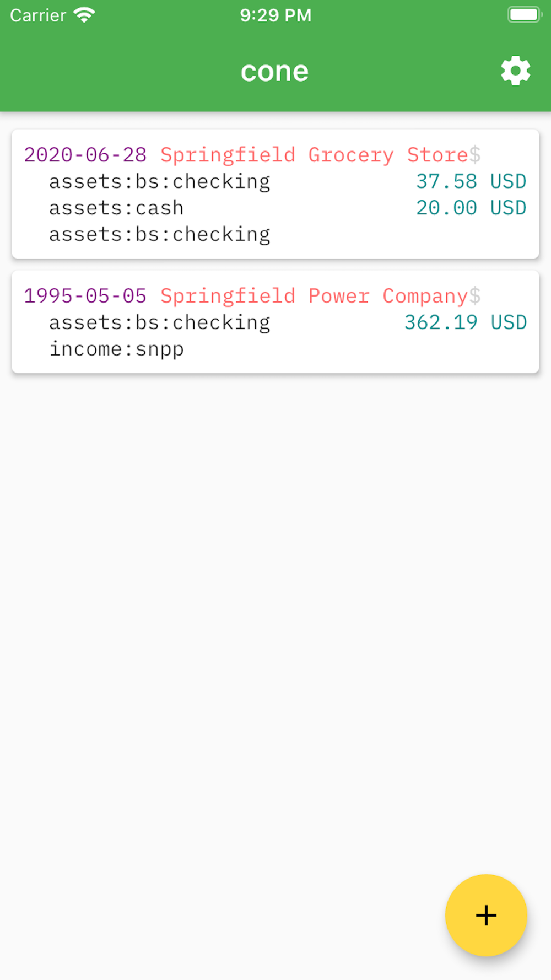Select last assets:bs:checking line in grocery entry
Viewport: 551px width, 980px height.
click(x=160, y=235)
